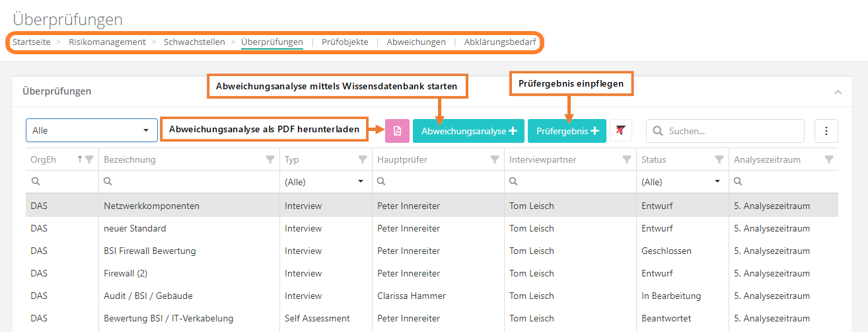Go to Risikomanagement breadcrumb link
The width and height of the screenshot is (868, 332).
click(107, 42)
